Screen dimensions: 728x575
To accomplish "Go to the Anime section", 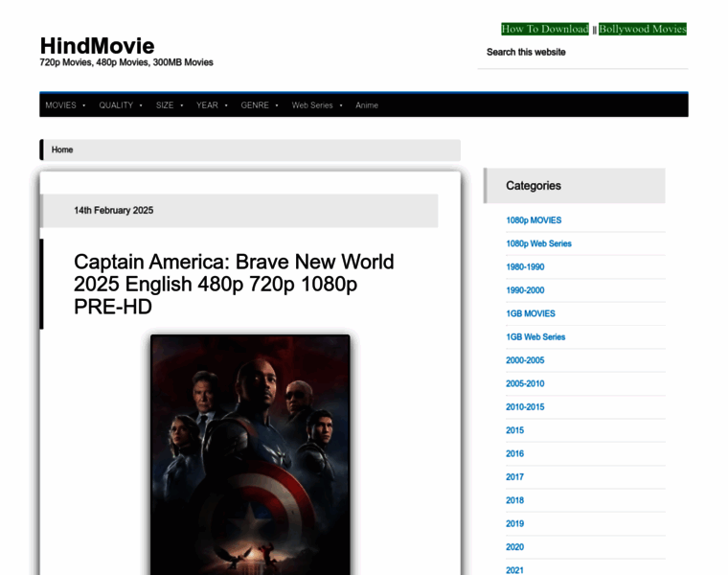I will click(x=367, y=105).
